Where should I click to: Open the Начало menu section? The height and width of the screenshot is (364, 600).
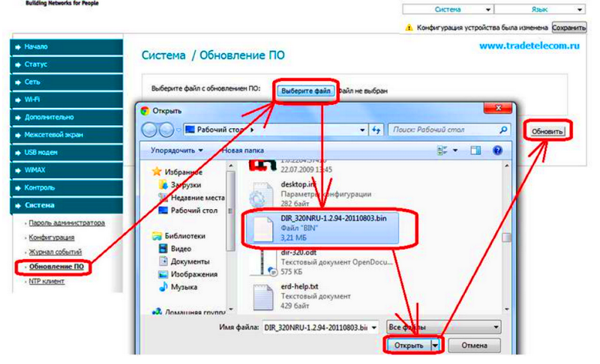(x=67, y=46)
